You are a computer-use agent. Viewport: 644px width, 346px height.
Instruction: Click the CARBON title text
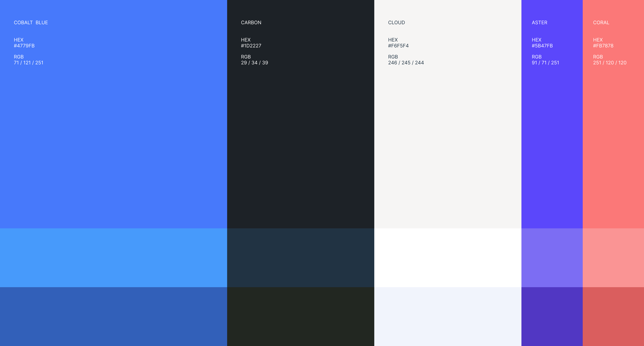(251, 22)
